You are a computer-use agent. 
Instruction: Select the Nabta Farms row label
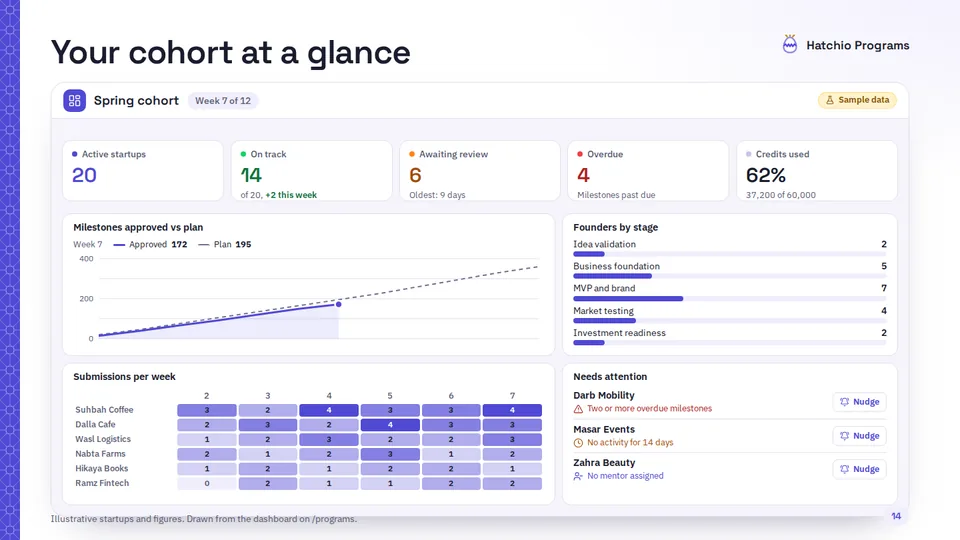[x=100, y=454]
